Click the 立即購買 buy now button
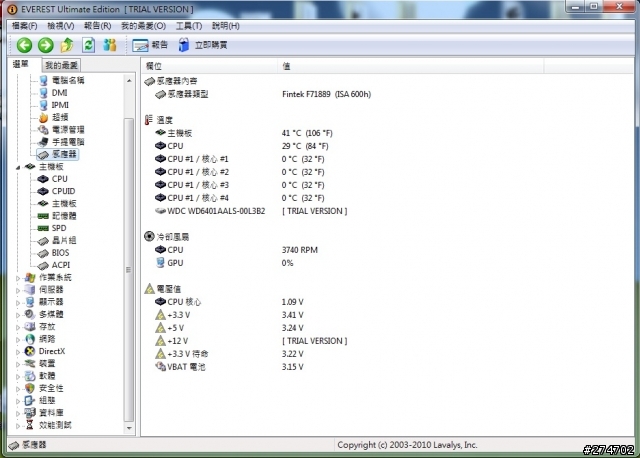Viewport: 640px width, 458px height. click(203, 45)
